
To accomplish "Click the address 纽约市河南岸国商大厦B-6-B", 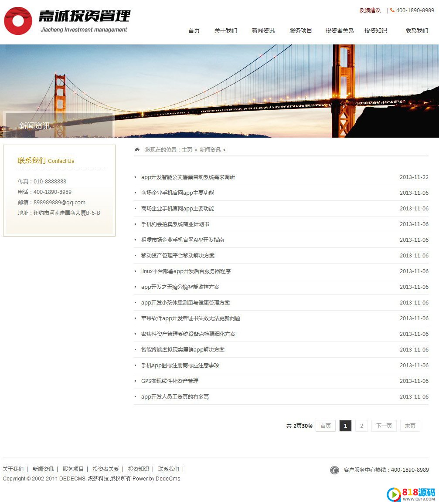I will point(67,213).
